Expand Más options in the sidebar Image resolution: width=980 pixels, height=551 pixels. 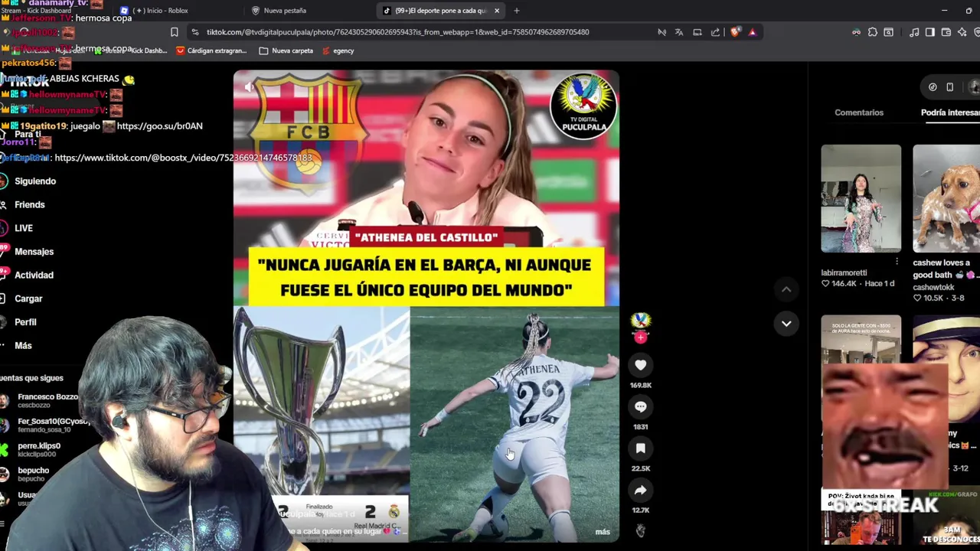pos(23,346)
